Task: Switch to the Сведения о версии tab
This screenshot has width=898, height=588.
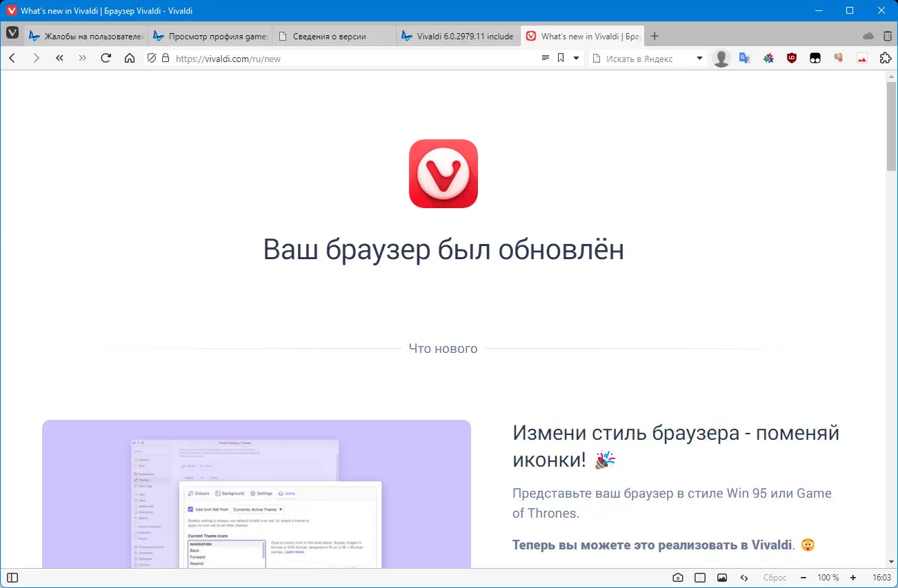Action: (x=334, y=36)
